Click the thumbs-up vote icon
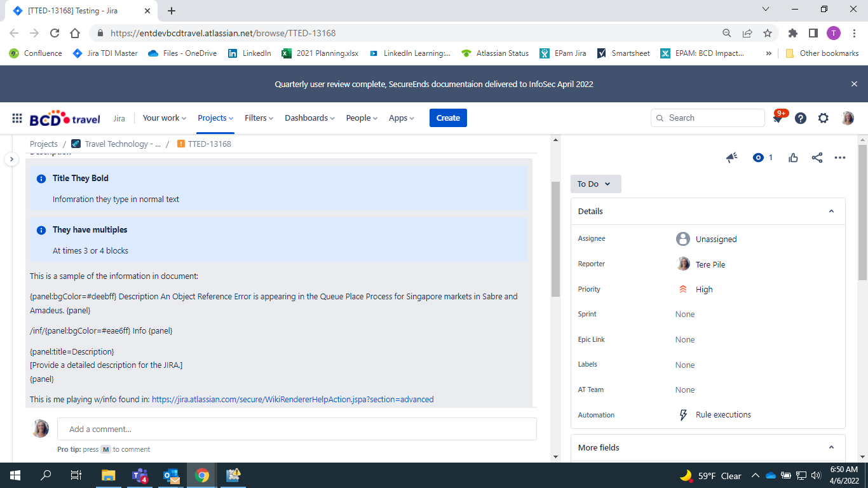The width and height of the screenshot is (868, 488). point(793,157)
